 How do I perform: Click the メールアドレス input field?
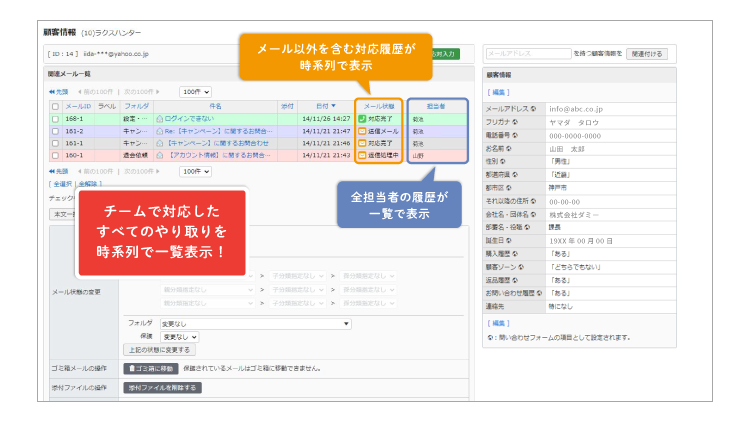(x=529, y=54)
